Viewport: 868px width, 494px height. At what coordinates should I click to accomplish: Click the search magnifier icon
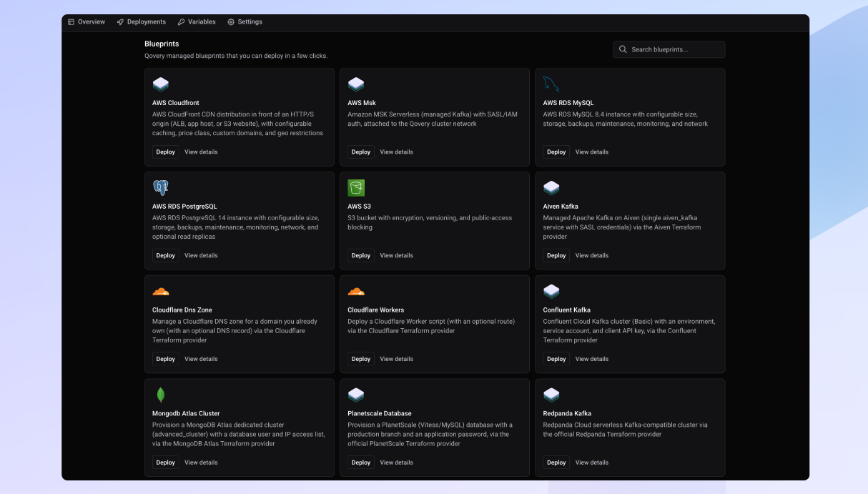[x=623, y=49]
